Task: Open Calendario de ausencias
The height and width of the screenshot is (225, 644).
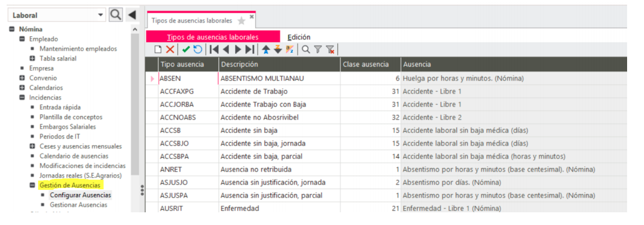Action: (x=74, y=156)
